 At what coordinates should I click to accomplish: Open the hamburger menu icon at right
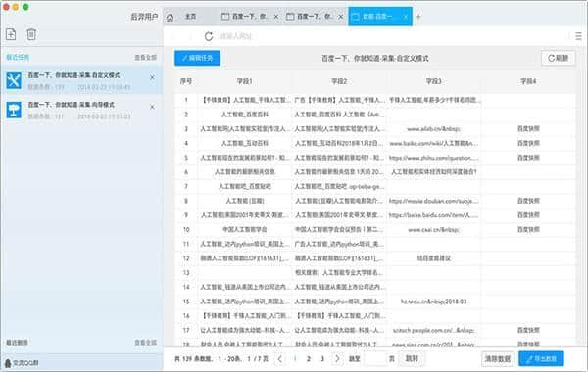point(578,36)
